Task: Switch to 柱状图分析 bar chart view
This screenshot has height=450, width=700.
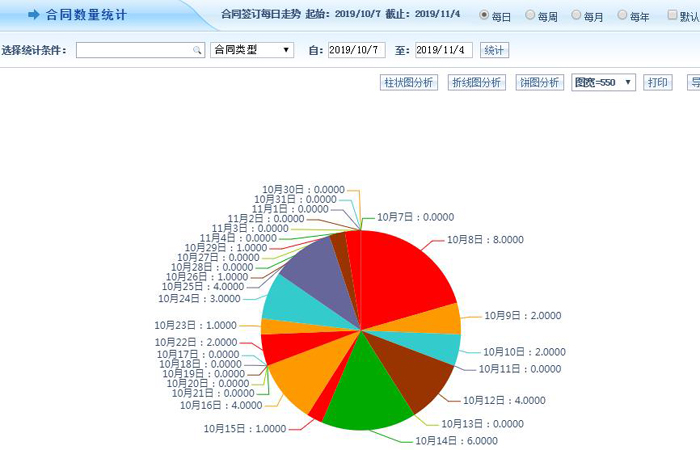Action: (409, 82)
